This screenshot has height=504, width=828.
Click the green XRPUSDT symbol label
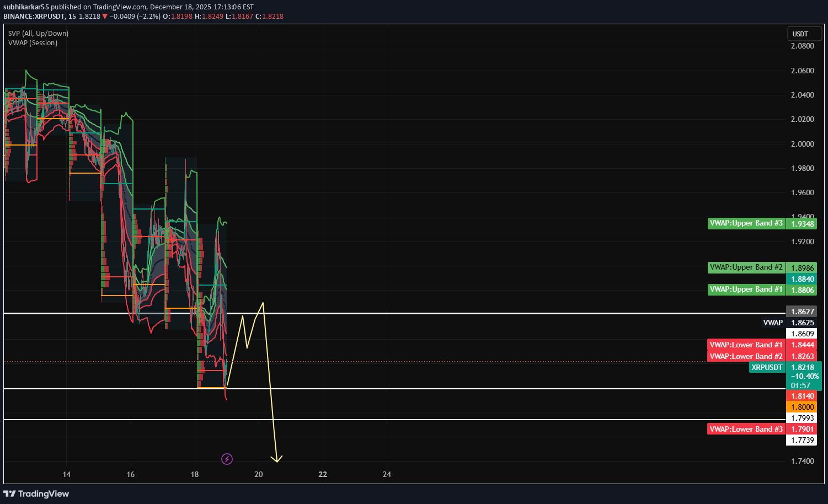click(767, 367)
